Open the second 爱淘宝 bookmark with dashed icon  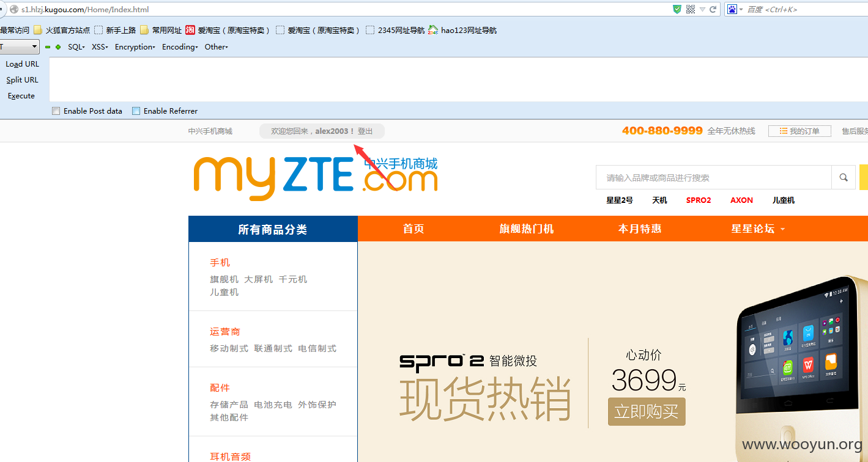click(x=317, y=30)
